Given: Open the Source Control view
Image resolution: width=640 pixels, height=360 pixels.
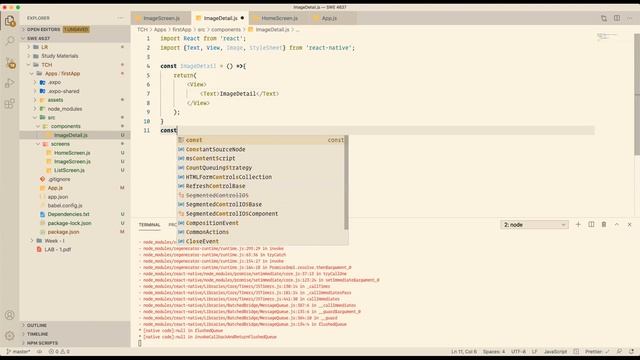Looking at the screenshot, I should coord(10,63).
